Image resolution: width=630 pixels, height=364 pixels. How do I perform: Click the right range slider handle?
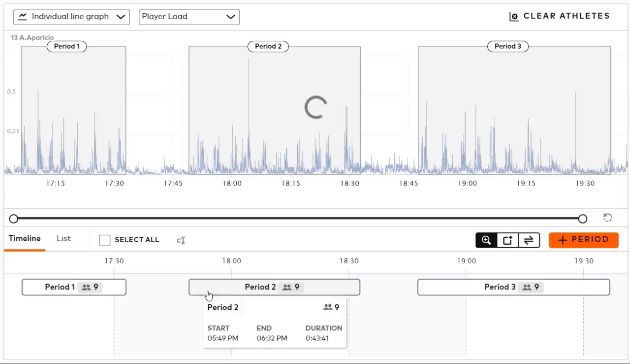pos(583,219)
